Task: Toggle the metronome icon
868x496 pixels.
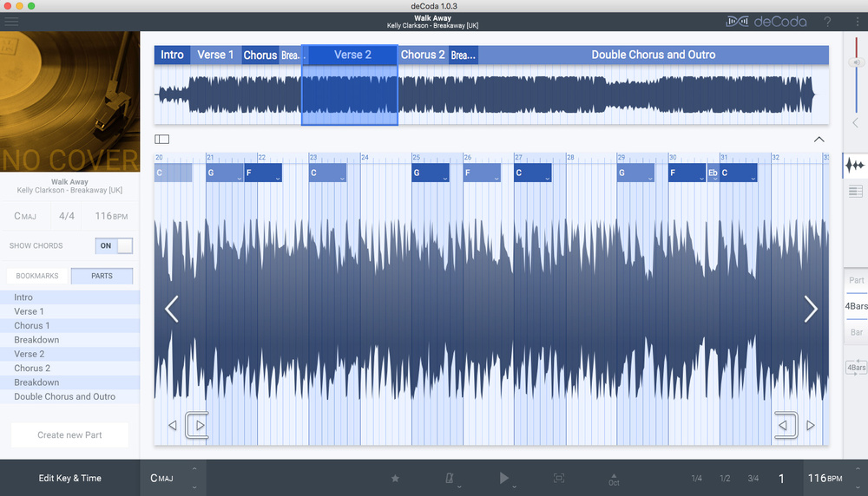Action: click(x=450, y=478)
